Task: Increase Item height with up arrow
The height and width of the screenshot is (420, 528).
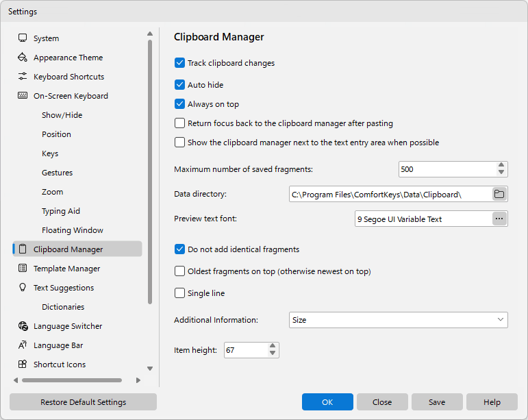Action: pos(273,346)
